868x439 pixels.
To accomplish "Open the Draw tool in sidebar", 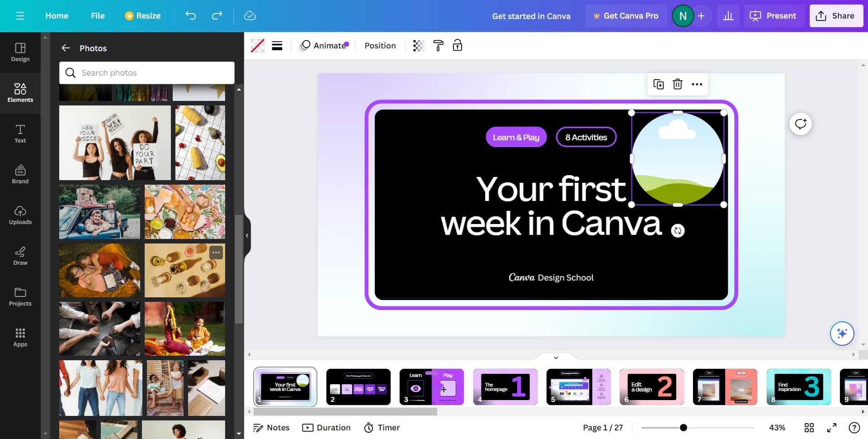I will (x=20, y=256).
